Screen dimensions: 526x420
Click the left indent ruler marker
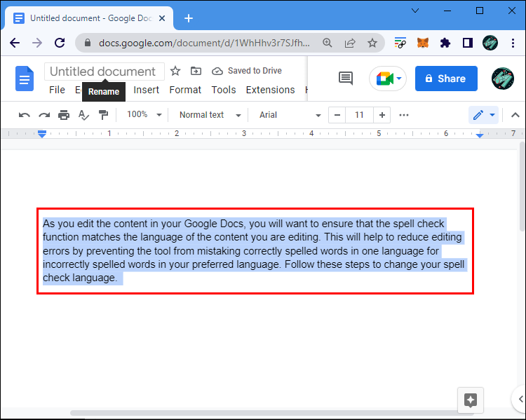(x=42, y=134)
